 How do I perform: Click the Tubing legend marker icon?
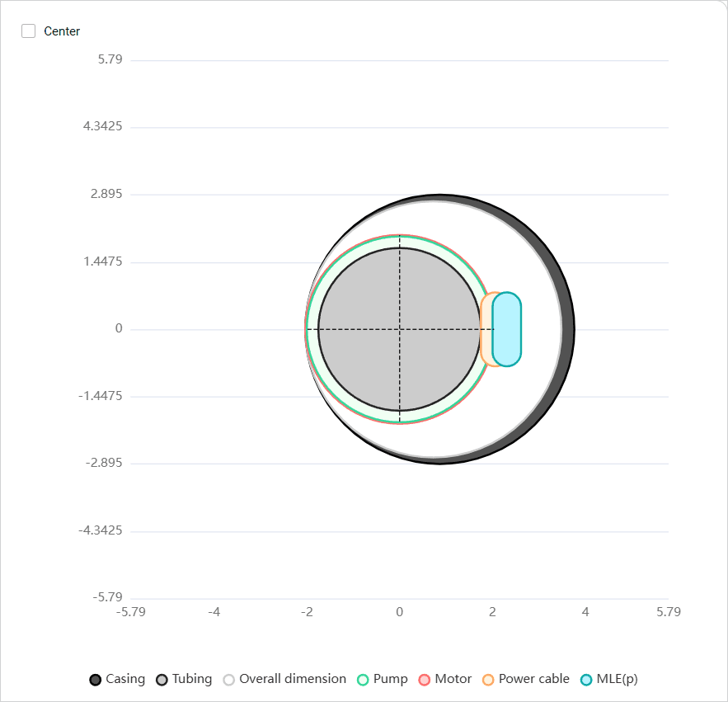click(162, 680)
